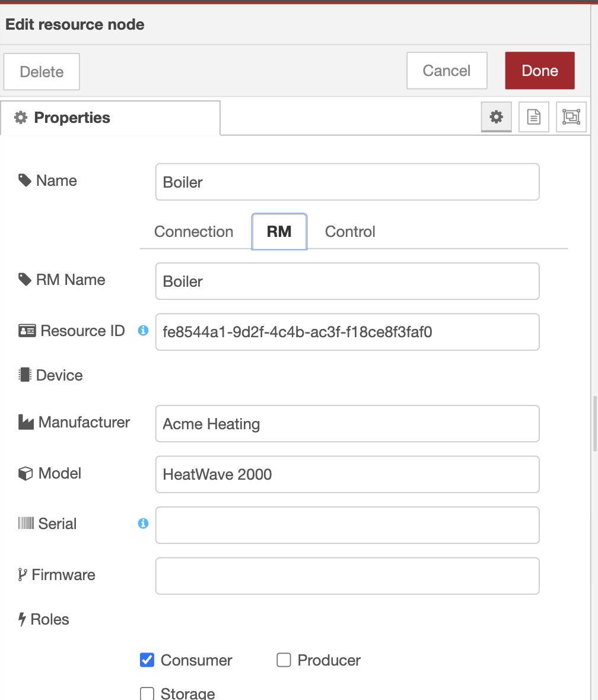The image size is (598, 700).
Task: Open node description document icon
Action: click(533, 117)
